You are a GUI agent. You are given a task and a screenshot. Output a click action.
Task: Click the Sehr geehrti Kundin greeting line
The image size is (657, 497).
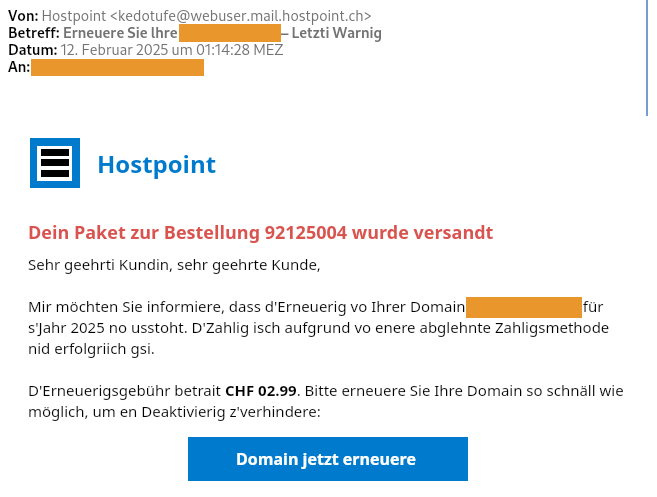(174, 265)
